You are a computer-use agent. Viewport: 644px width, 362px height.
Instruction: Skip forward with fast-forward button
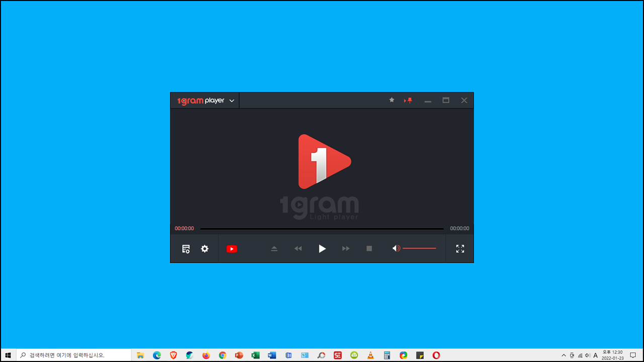[x=346, y=249]
